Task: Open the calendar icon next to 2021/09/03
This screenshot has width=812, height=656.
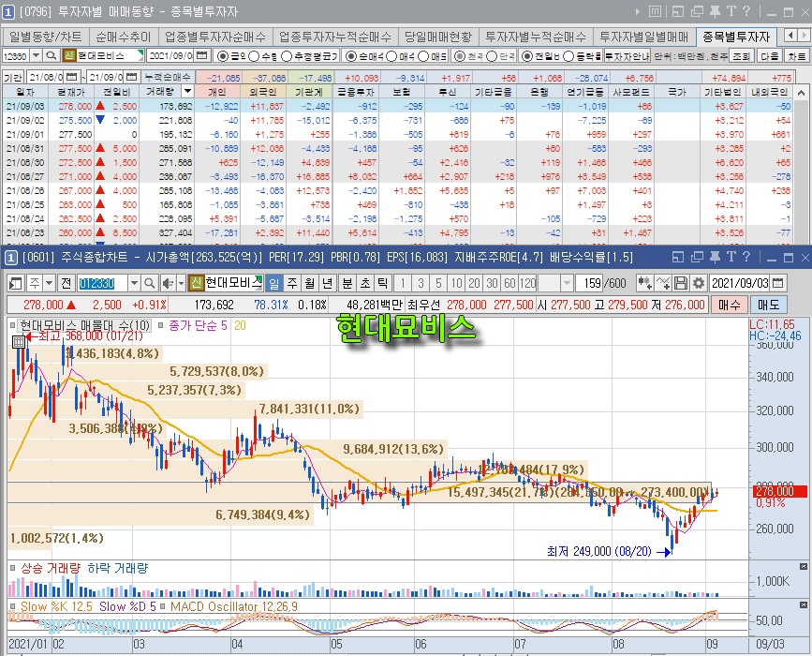Action: [777, 283]
